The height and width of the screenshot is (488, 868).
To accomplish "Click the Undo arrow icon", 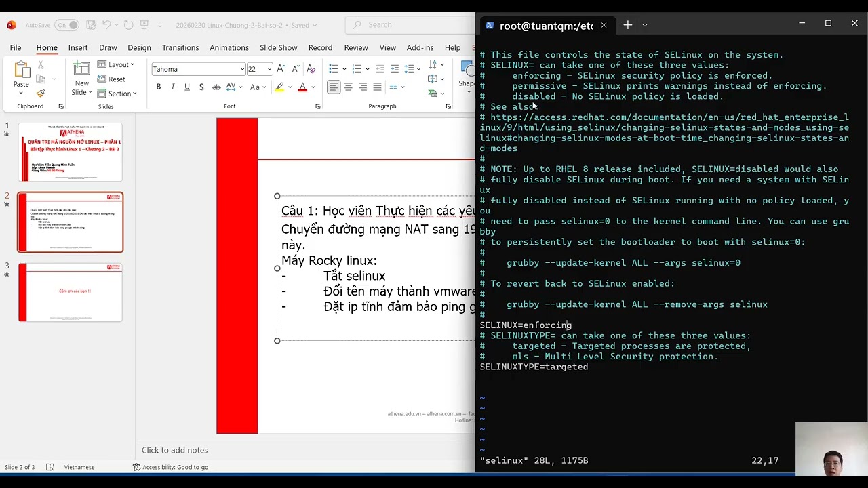I will tap(106, 25).
